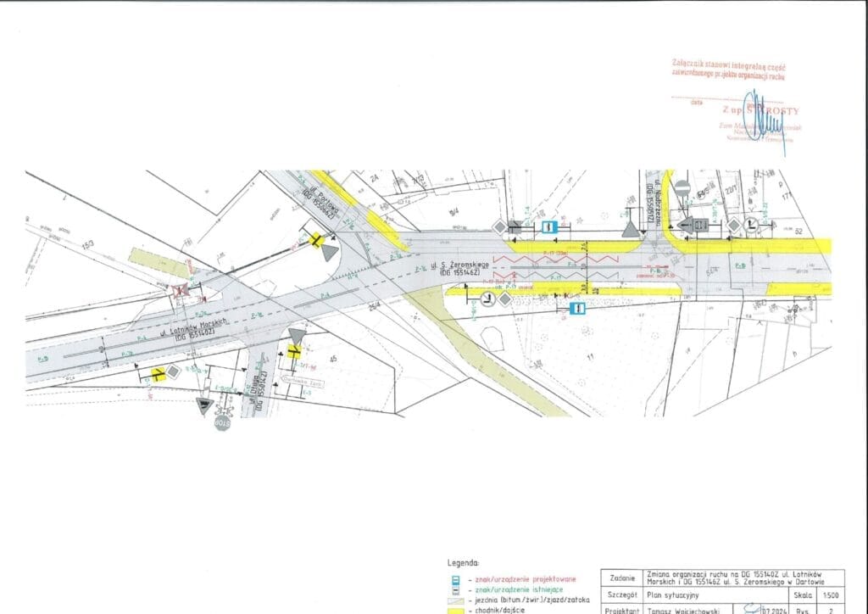Select the blue sign above Żeromskiego street

[548, 226]
